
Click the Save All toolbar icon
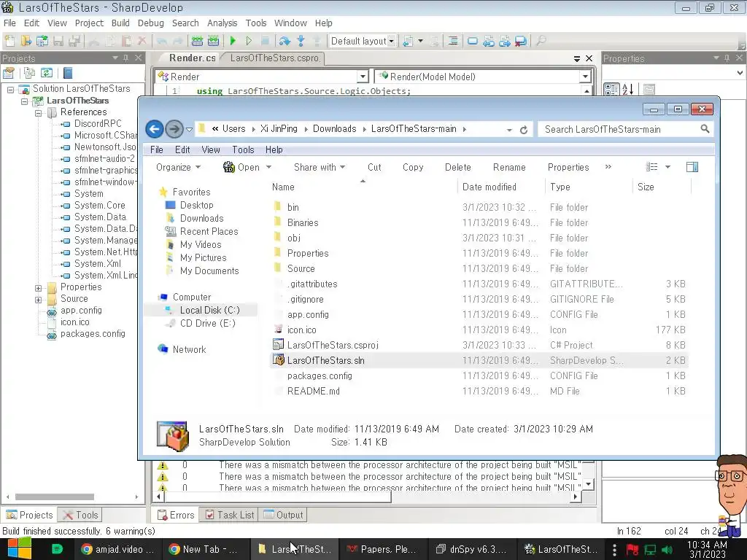point(74,41)
